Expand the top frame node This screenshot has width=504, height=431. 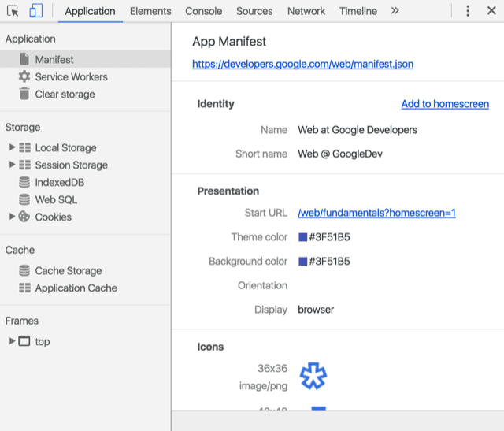[12, 342]
